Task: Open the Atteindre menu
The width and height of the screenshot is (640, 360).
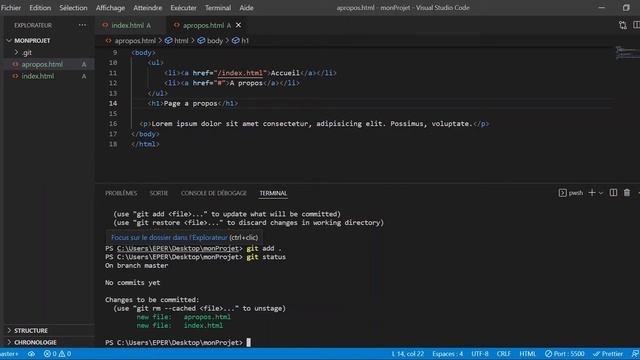Action: tap(147, 8)
